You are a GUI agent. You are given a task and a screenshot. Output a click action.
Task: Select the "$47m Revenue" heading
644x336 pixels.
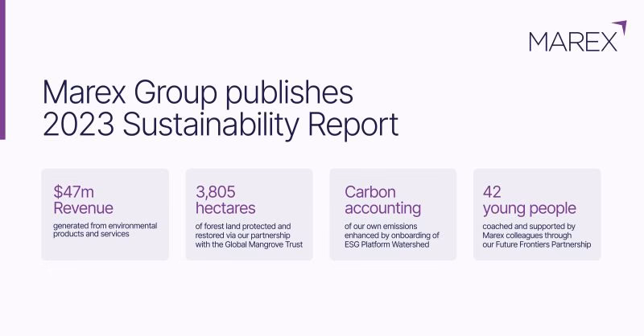(x=84, y=200)
